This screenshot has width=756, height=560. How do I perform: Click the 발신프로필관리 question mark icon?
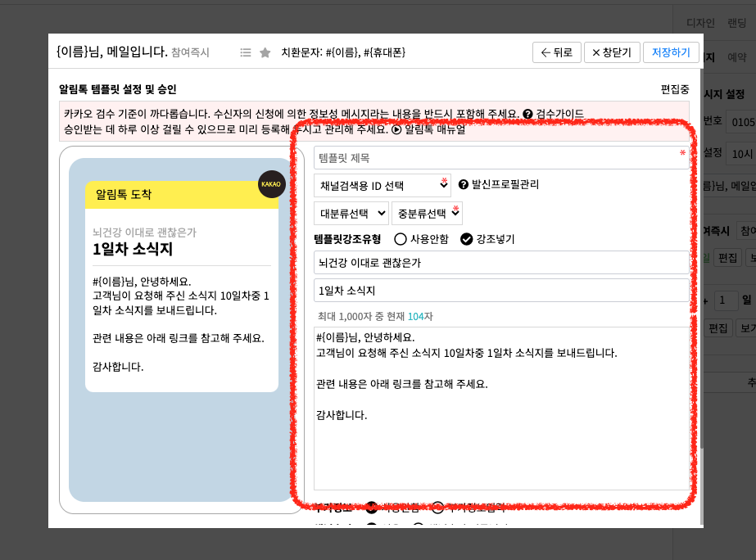464,184
